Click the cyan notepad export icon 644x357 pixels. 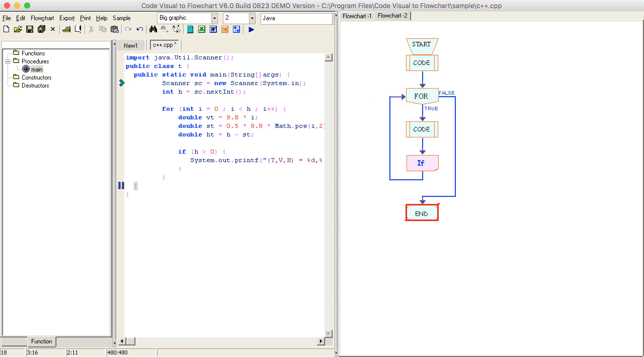(x=190, y=29)
